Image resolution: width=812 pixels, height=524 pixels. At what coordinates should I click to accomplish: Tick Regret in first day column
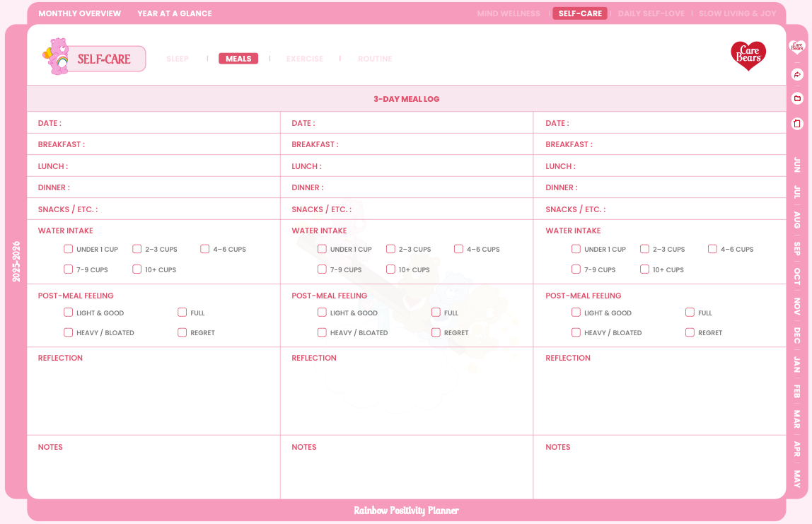[x=182, y=332]
